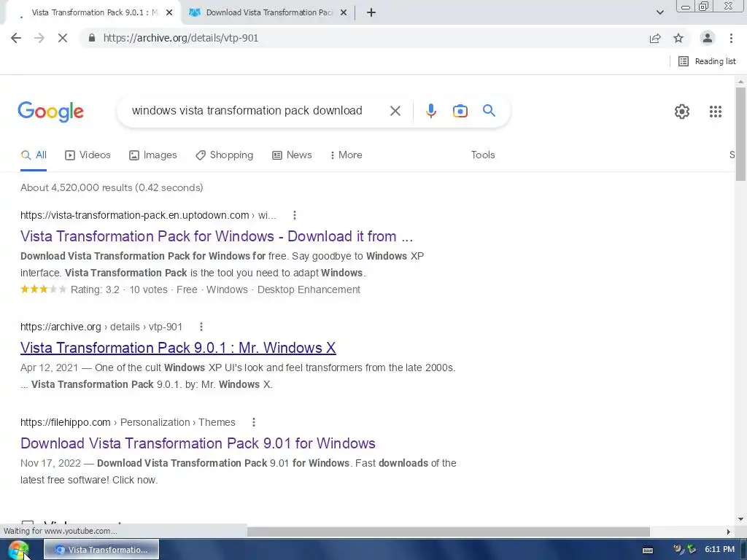Viewport: 747px width, 560px height.
Task: Open a new tab with the plus button
Action: coord(371,13)
